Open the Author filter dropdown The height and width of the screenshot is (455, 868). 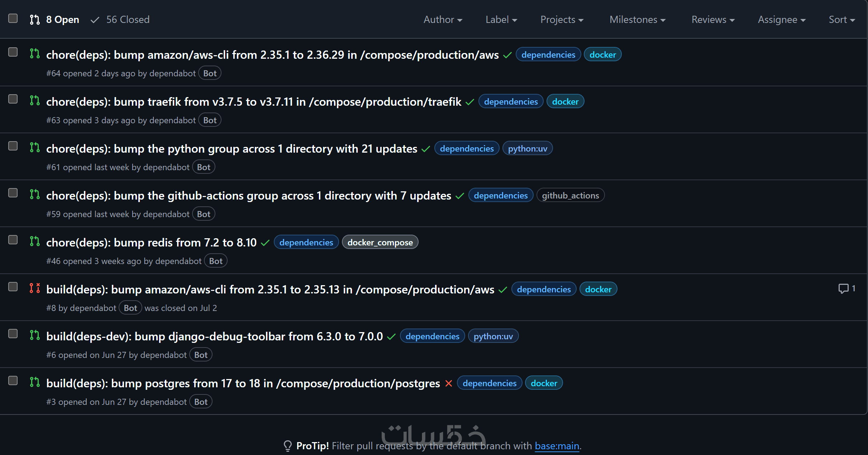443,20
